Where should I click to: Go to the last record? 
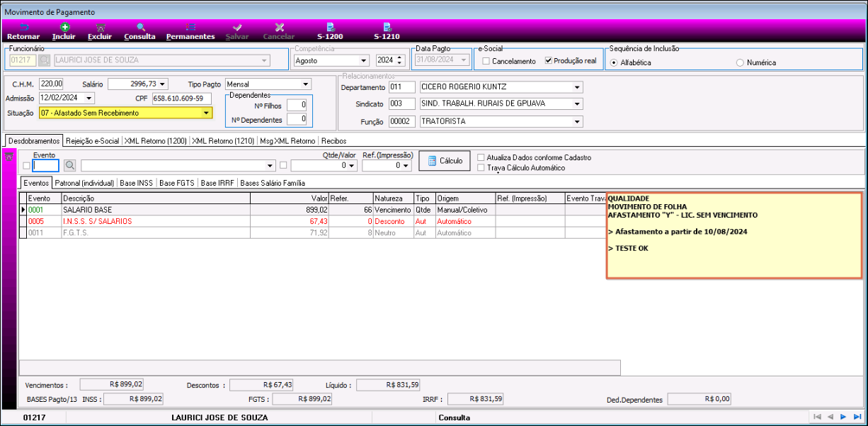click(x=857, y=417)
